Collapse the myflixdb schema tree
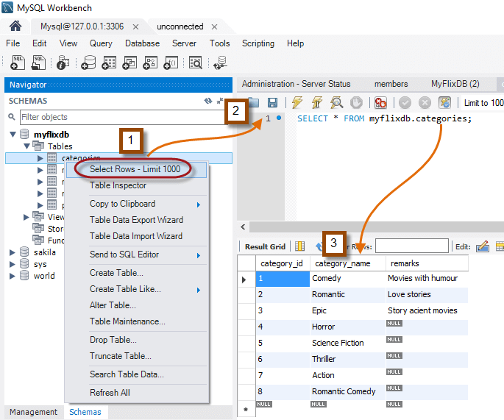 click(13, 135)
